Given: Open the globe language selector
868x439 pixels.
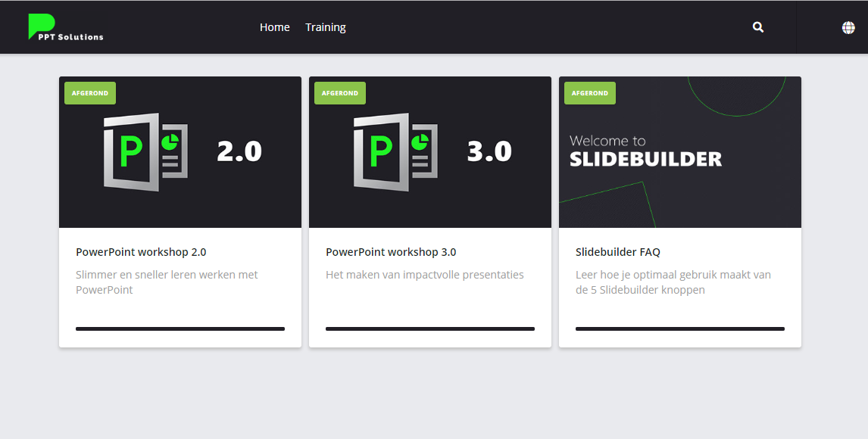Looking at the screenshot, I should [x=848, y=28].
